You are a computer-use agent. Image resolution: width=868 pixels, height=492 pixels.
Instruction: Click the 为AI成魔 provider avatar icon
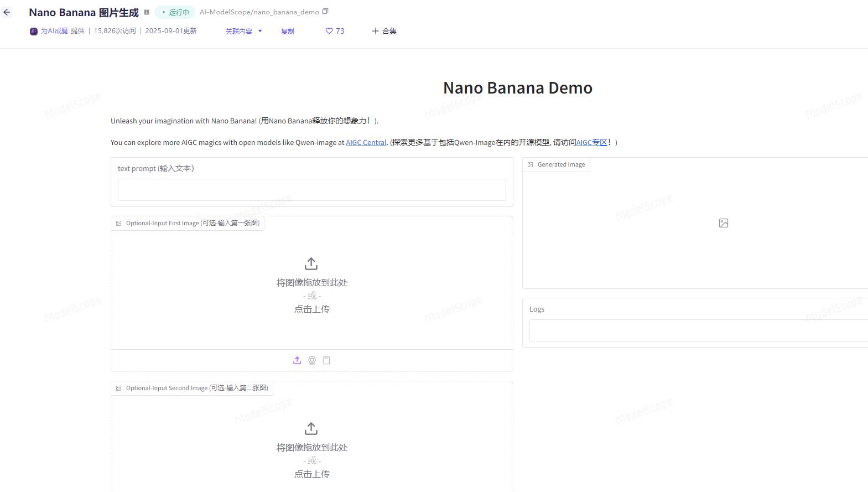point(34,31)
